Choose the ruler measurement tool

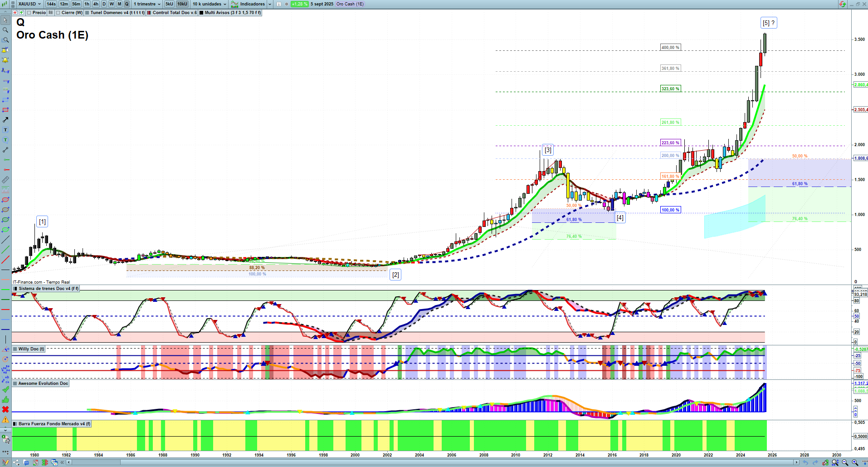point(5,180)
